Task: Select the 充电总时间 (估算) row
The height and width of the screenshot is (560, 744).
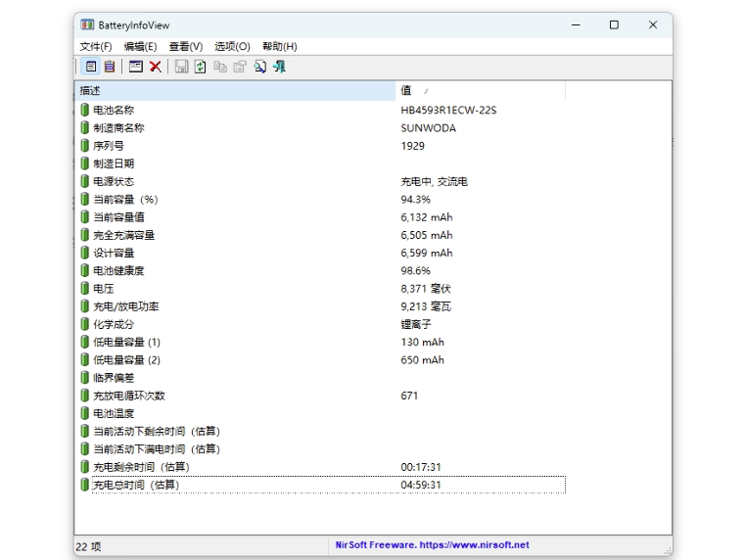Action: (x=323, y=485)
